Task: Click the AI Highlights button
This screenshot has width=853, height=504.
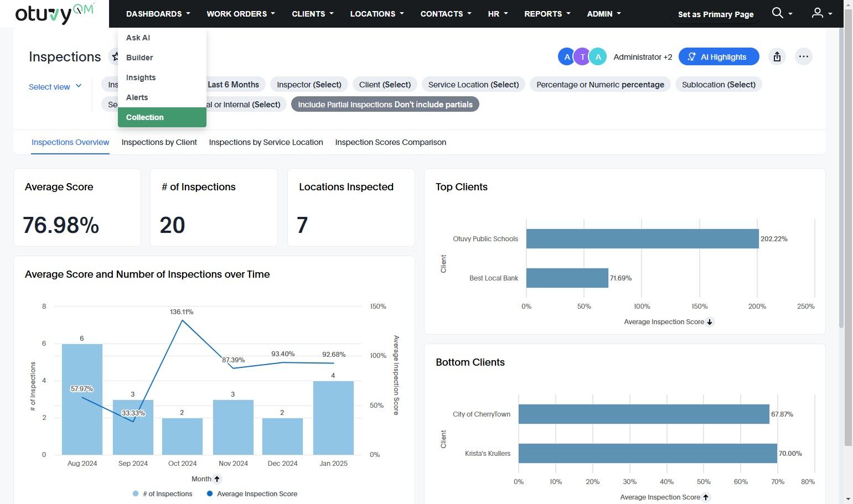Action: point(718,56)
